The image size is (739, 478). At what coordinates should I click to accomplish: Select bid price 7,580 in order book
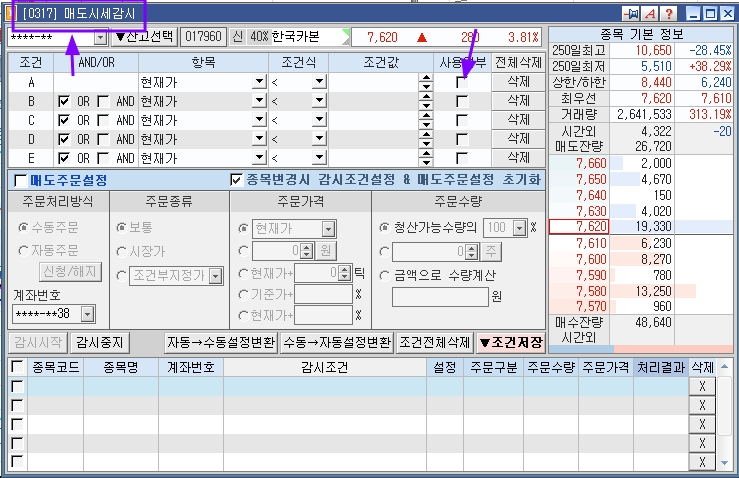tap(591, 291)
